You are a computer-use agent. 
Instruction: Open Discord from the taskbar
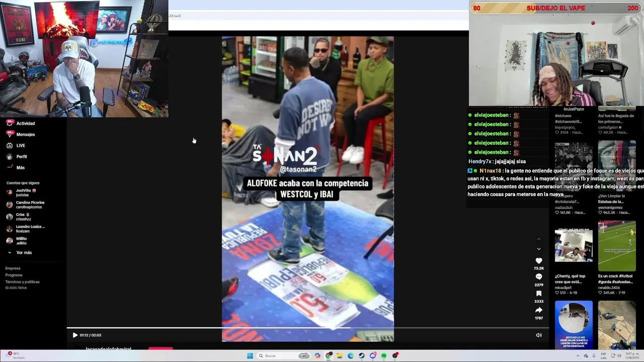pos(373,355)
